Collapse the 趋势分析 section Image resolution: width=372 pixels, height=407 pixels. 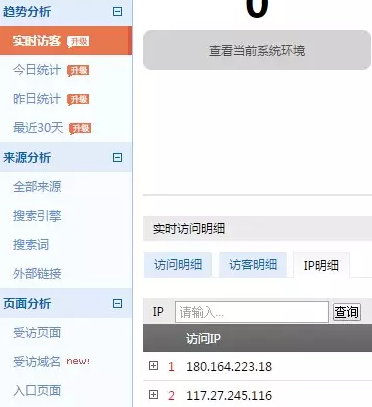117,12
